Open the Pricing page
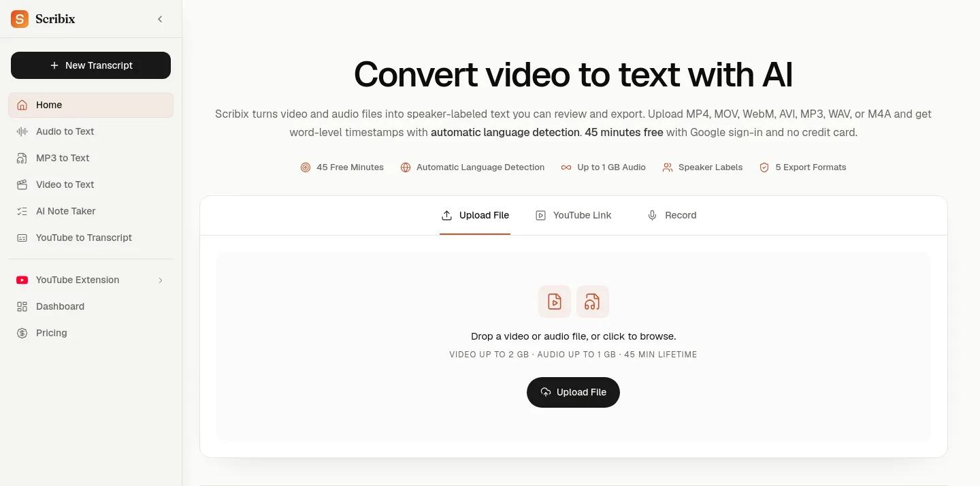Screen dimensions: 980x486 [x=91, y=333]
